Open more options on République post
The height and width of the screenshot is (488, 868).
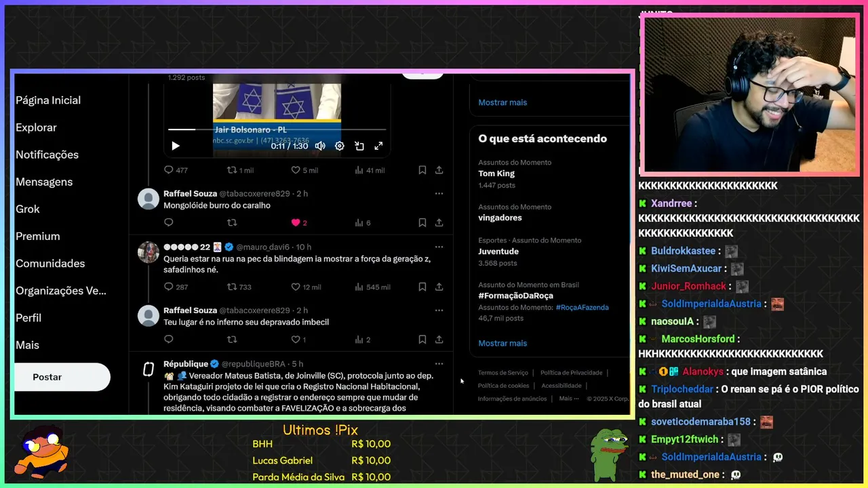click(x=439, y=364)
